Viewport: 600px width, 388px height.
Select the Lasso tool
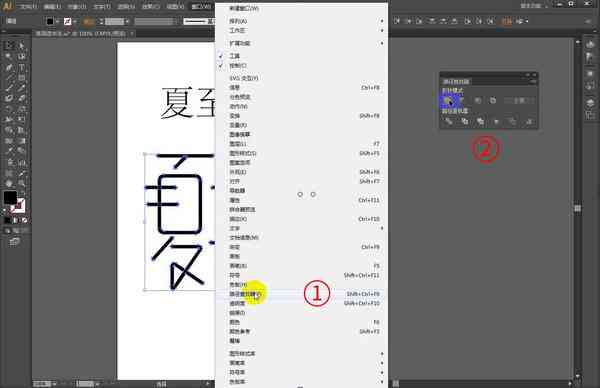[x=22, y=56]
